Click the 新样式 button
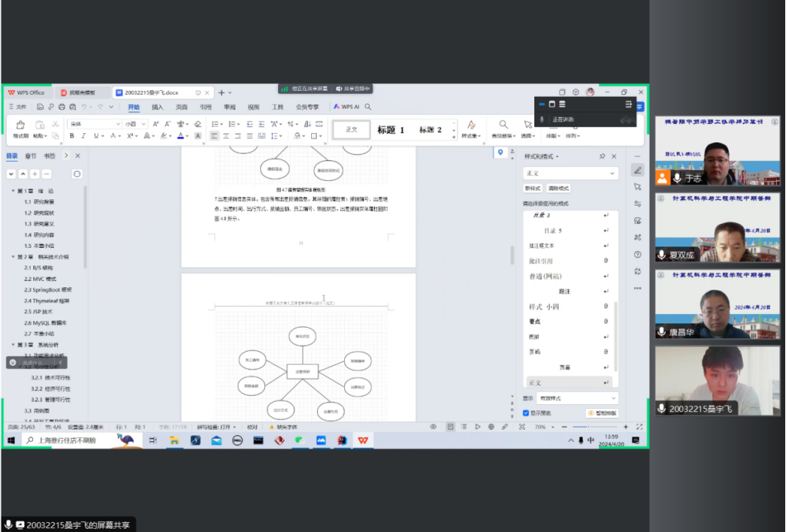786x532 pixels. click(533, 188)
